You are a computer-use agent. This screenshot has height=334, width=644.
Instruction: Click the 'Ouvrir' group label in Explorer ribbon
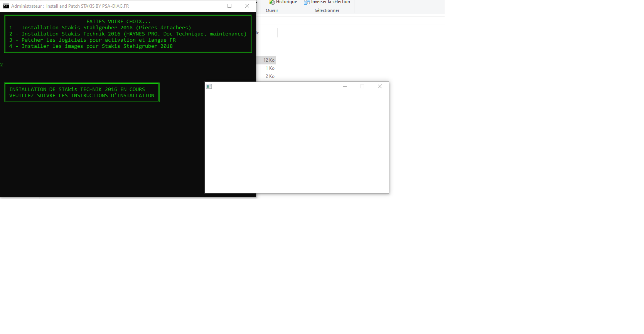(x=272, y=10)
